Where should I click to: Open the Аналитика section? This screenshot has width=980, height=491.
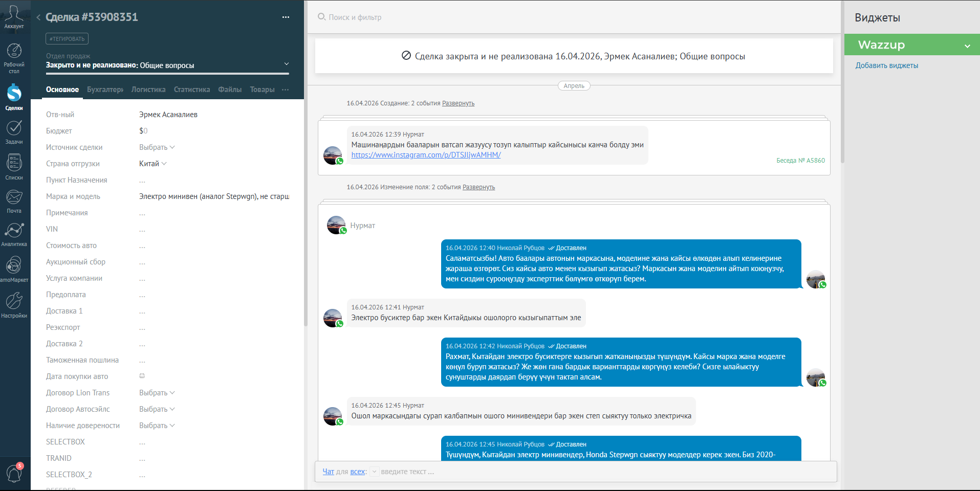[x=14, y=234]
